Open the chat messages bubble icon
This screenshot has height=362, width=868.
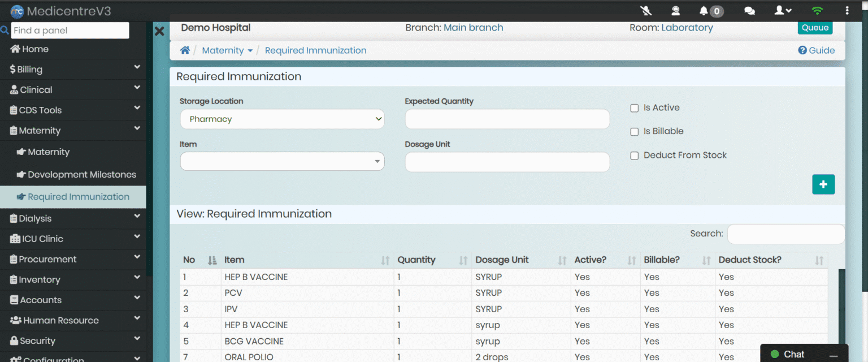pyautogui.click(x=749, y=11)
